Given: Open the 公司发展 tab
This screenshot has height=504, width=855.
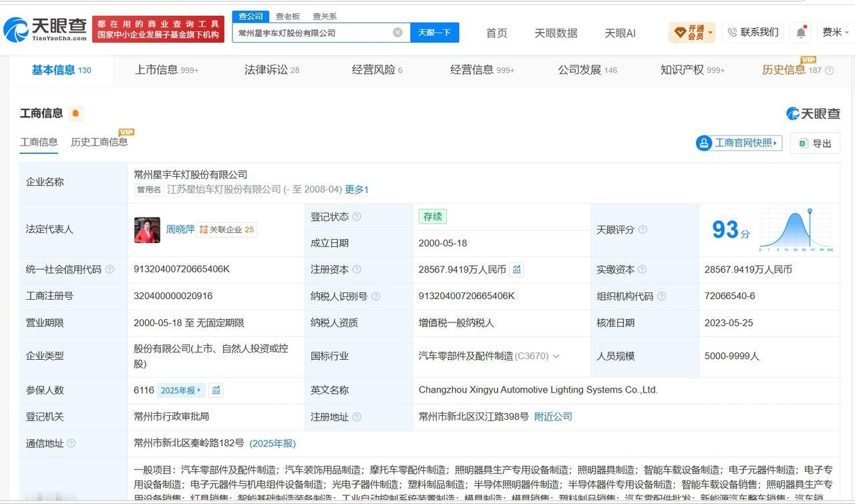Looking at the screenshot, I should (587, 70).
